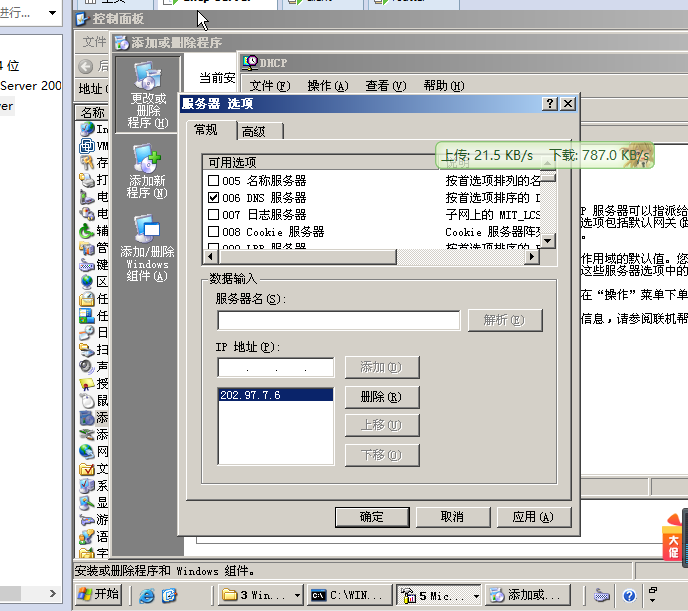Click the Control Panel title bar icon
This screenshot has height=611, width=688.
[82, 19]
